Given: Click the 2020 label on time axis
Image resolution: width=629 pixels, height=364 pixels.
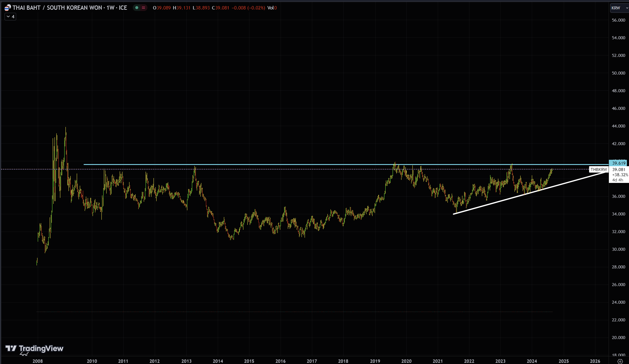Looking at the screenshot, I should (406, 361).
